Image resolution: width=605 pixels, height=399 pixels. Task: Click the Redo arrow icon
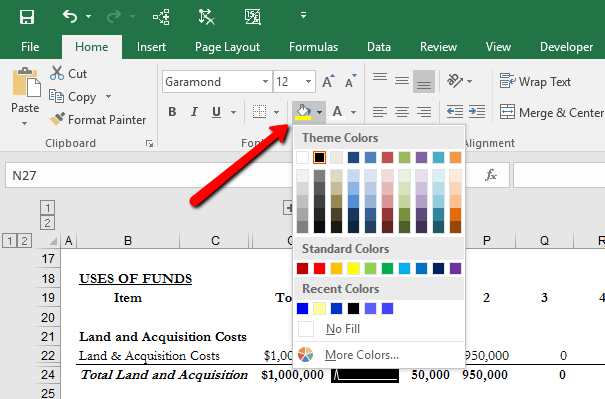click(114, 17)
